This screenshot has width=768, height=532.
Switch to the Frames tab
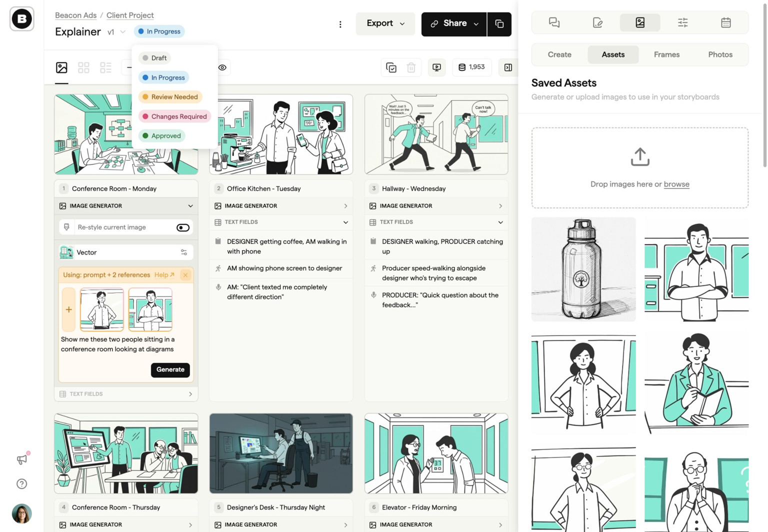tap(666, 54)
